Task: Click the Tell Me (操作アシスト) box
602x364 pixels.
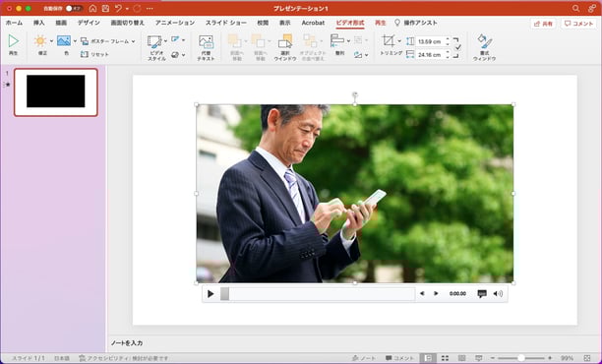Action: tap(416, 23)
